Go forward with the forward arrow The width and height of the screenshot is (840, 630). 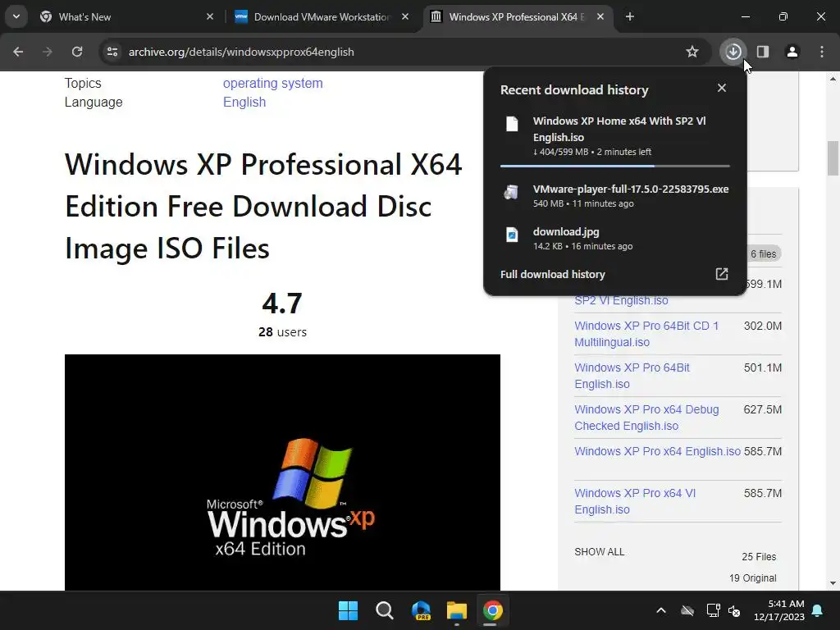point(48,52)
